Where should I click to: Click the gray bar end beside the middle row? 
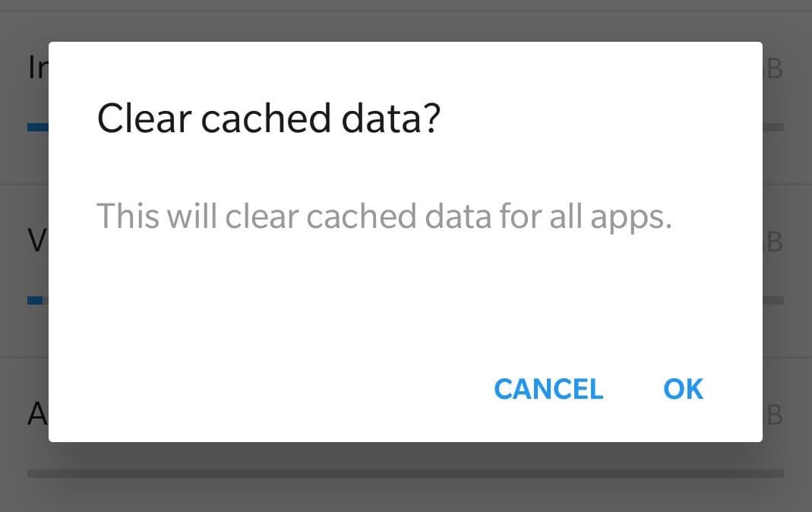click(x=773, y=300)
